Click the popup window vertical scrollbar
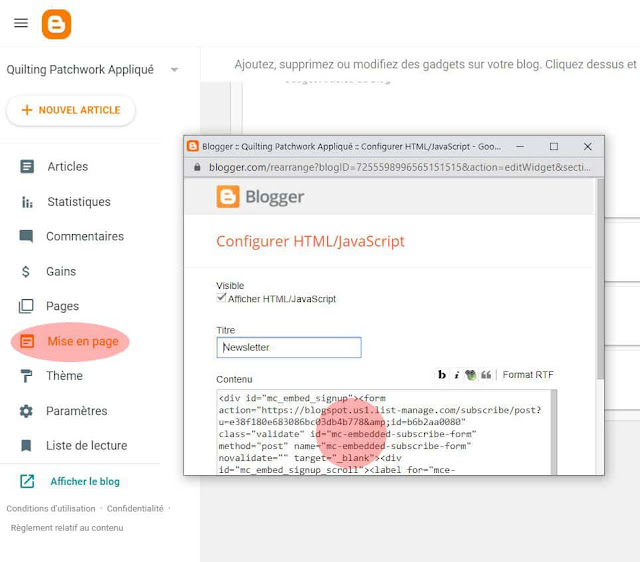Image resolution: width=640 pixels, height=562 pixels. [600, 279]
